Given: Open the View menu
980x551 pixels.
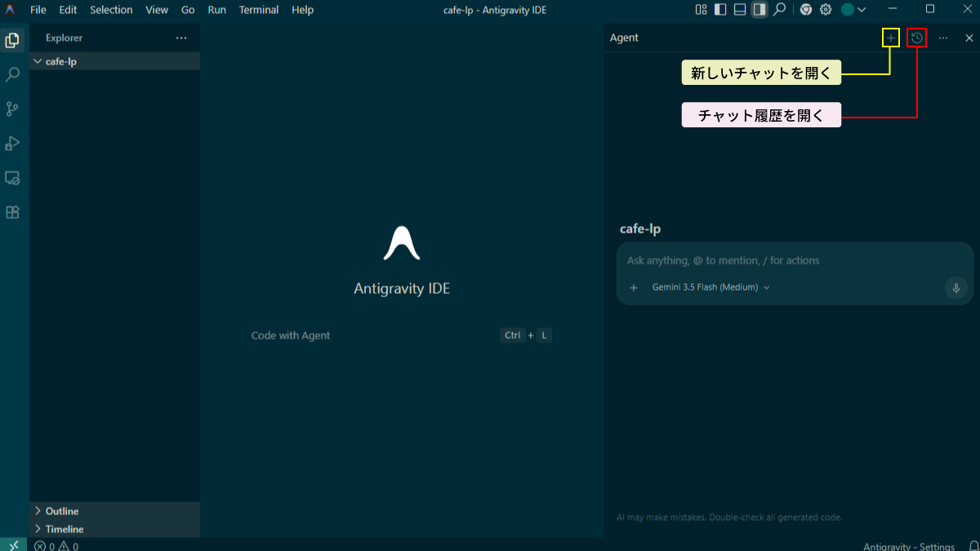Looking at the screenshot, I should click(157, 10).
